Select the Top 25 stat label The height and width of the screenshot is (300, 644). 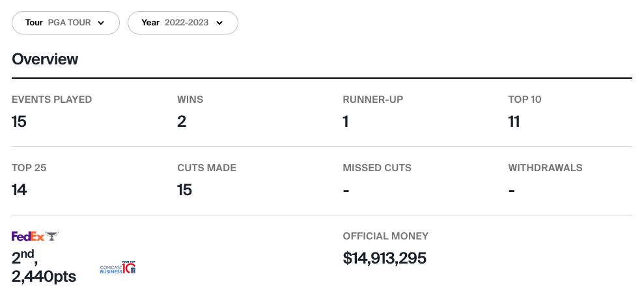(x=29, y=168)
